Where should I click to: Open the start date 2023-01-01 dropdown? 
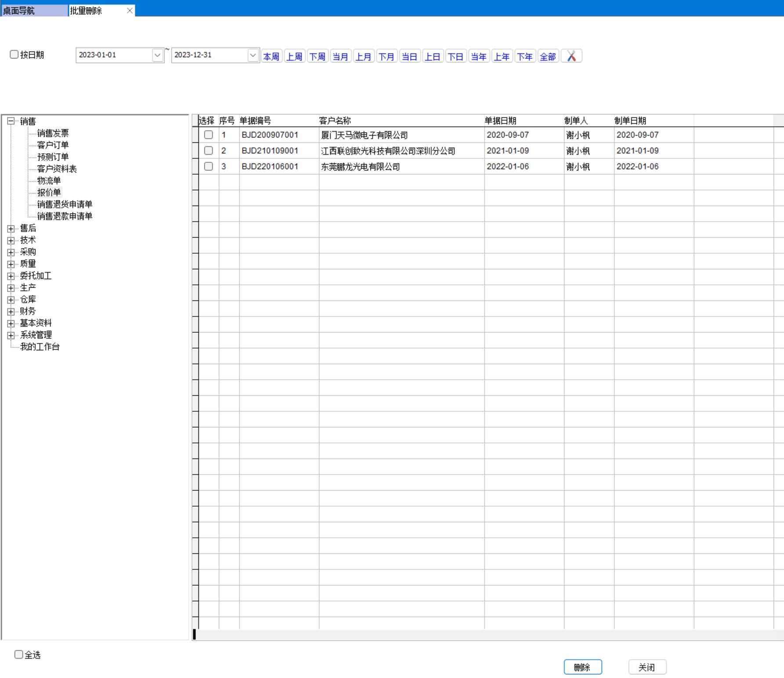tap(158, 55)
